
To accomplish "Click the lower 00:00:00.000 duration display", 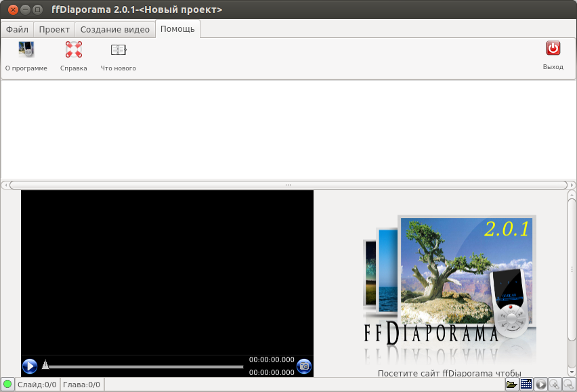I will [272, 372].
